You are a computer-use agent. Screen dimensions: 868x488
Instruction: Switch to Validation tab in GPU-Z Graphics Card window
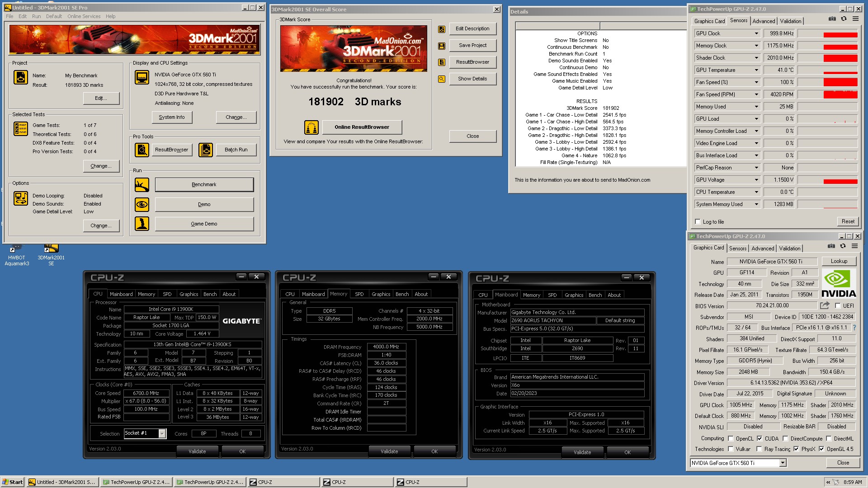click(789, 249)
